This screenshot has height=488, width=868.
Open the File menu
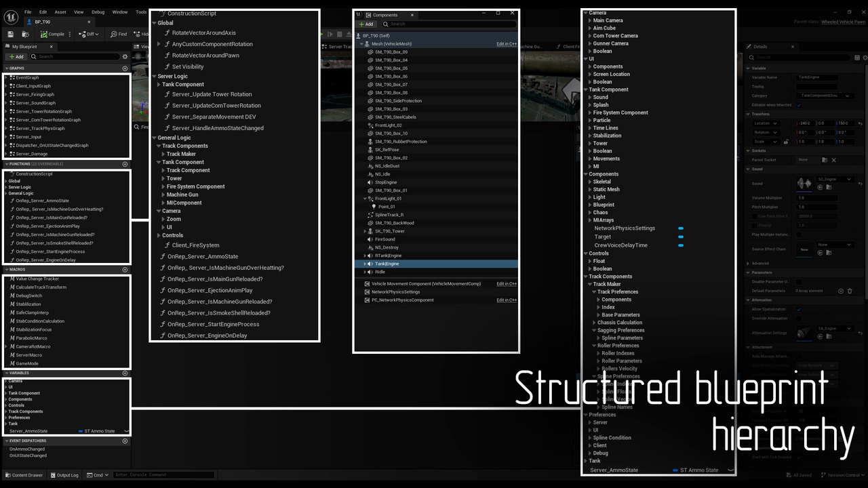click(28, 12)
